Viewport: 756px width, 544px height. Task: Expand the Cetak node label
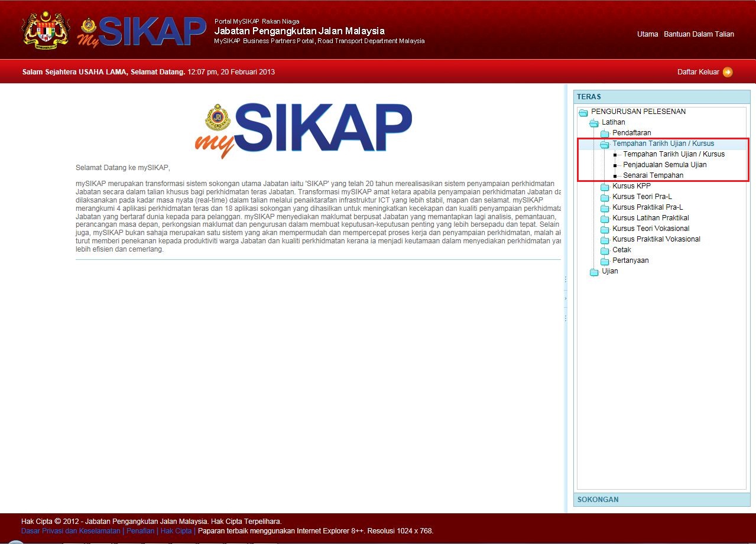click(622, 250)
